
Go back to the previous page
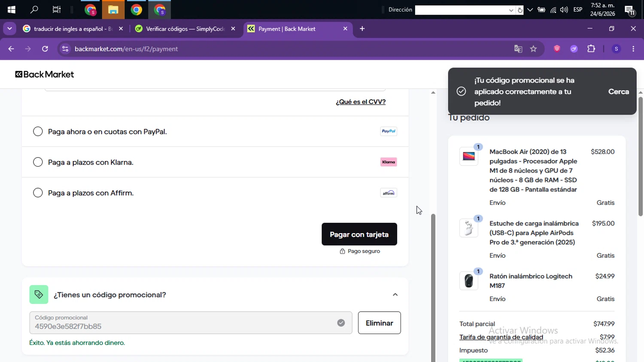[x=11, y=49]
